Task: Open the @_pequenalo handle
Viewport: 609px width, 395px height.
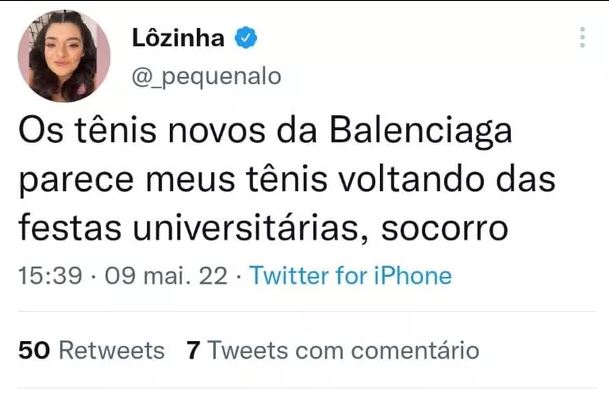Action: click(x=207, y=77)
